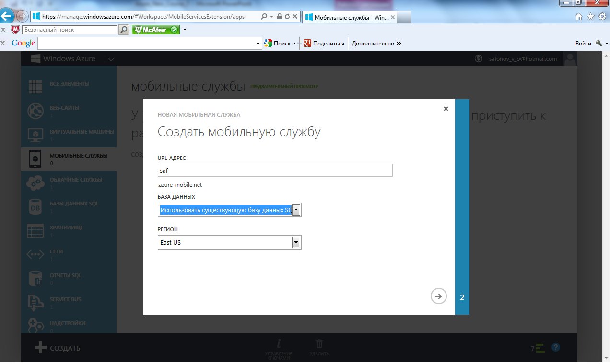Click the Поиск button in Google toolbar
610x364 pixels.
tap(278, 43)
